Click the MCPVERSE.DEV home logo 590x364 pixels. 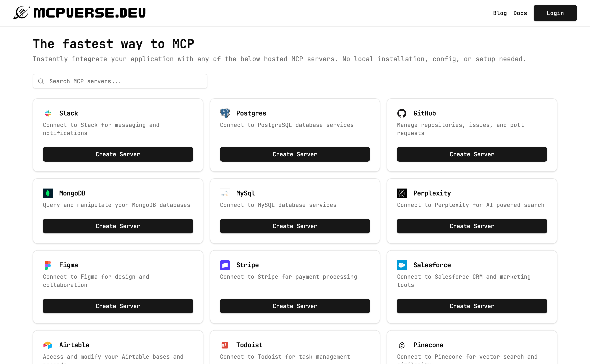coord(79,13)
